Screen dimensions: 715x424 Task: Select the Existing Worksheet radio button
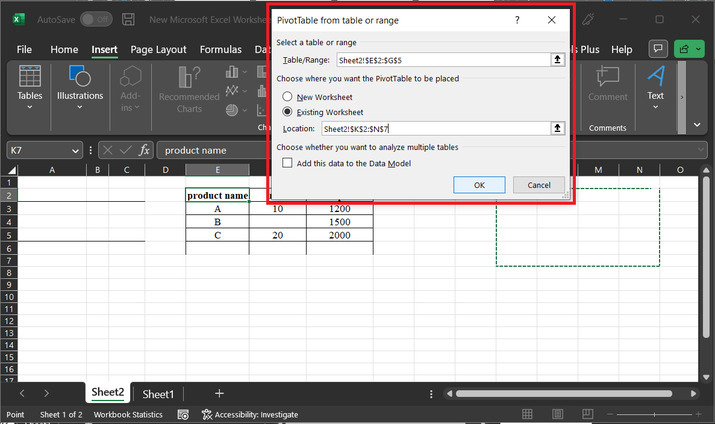(x=287, y=112)
